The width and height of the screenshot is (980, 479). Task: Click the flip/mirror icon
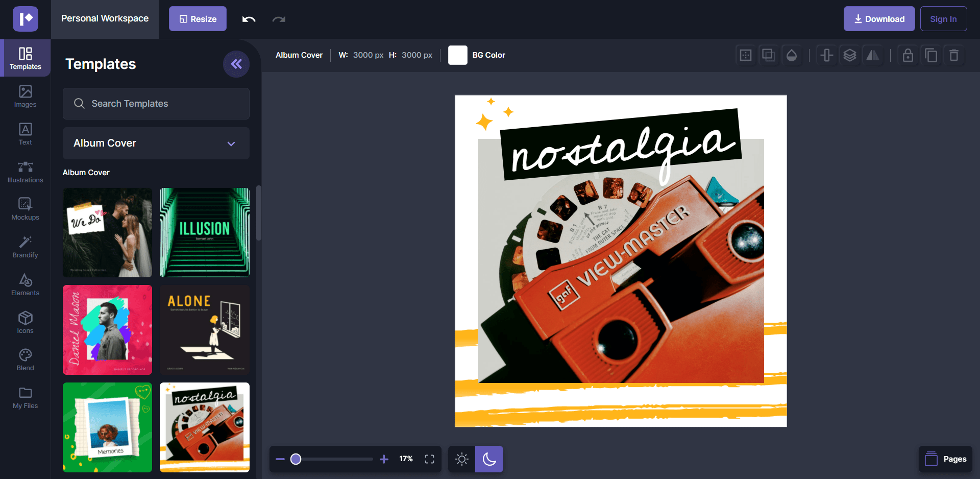pyautogui.click(x=873, y=55)
